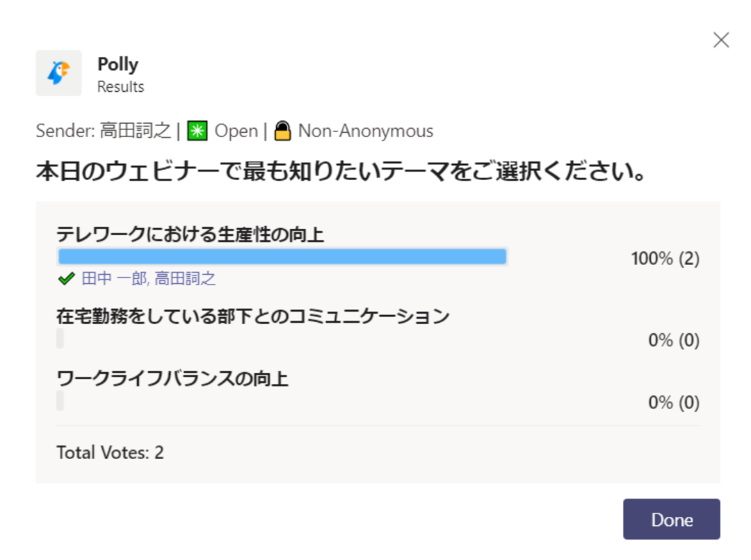
Task: Click the Done button
Action: click(x=672, y=519)
